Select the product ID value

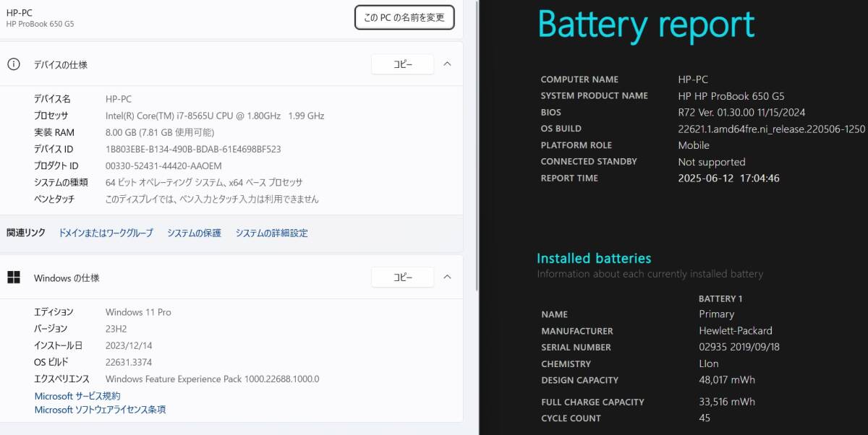tap(163, 165)
